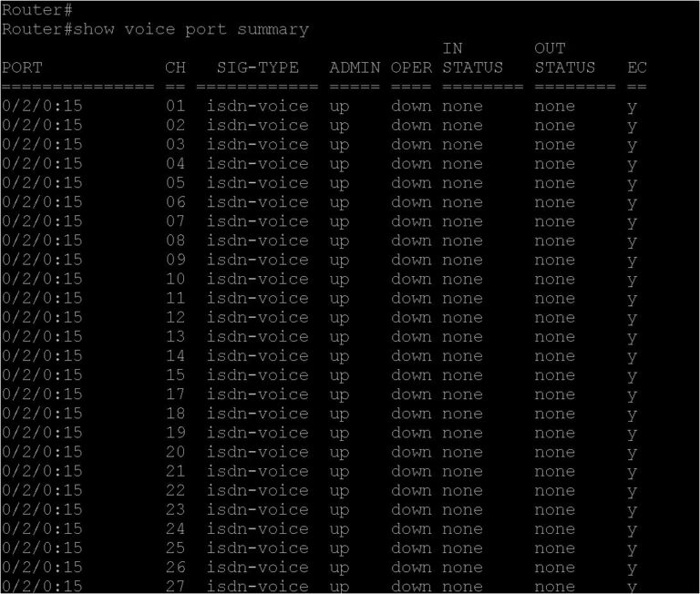700x594 pixels.
Task: Click channel number 17 in CH column
Action: click(175, 394)
